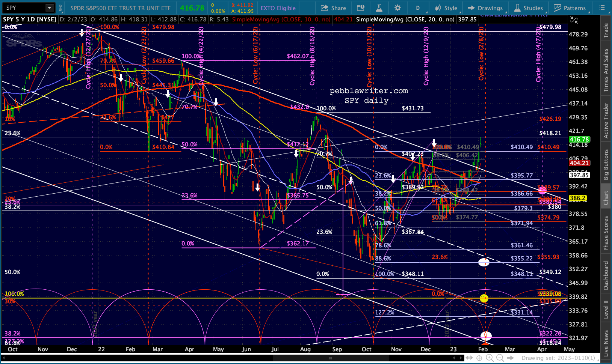Click the yellow 386.2 price axis bubble
This screenshot has height=364, width=612.
pyautogui.click(x=577, y=198)
